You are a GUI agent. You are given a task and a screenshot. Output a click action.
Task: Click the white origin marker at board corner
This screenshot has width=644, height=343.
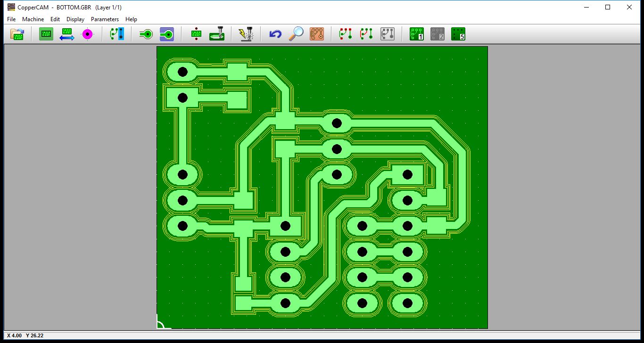click(x=160, y=324)
